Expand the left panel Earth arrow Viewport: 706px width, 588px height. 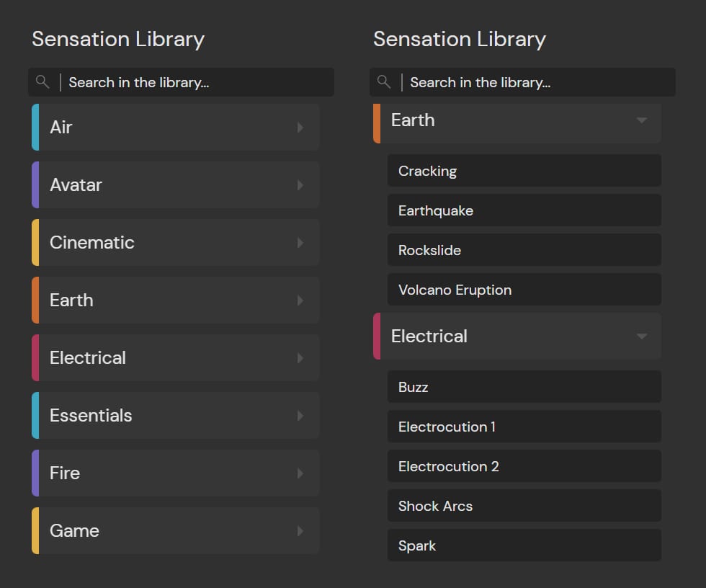click(300, 300)
